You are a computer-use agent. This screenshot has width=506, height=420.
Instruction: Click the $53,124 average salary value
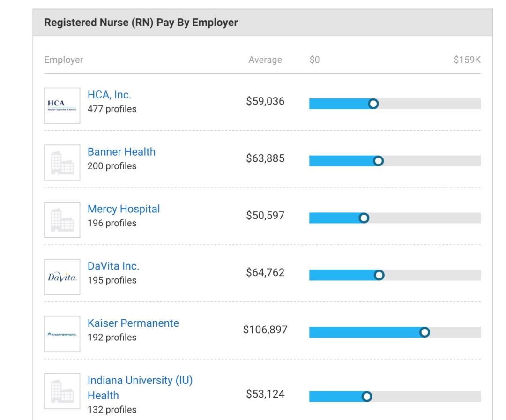tap(265, 394)
